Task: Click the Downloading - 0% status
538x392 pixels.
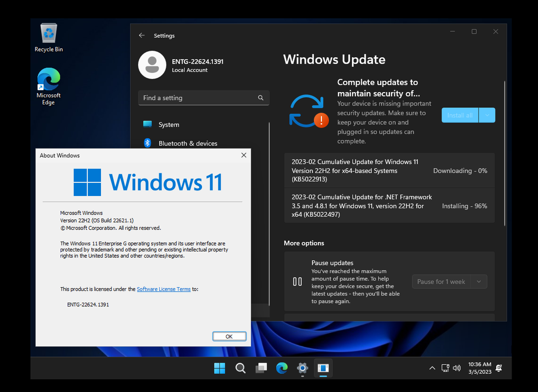Action: (x=460, y=171)
